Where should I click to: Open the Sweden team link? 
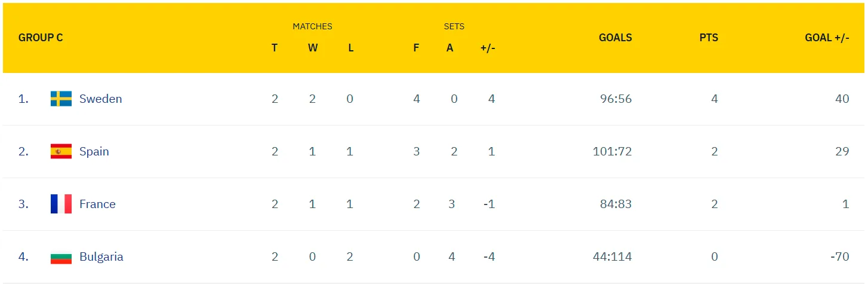coord(100,99)
